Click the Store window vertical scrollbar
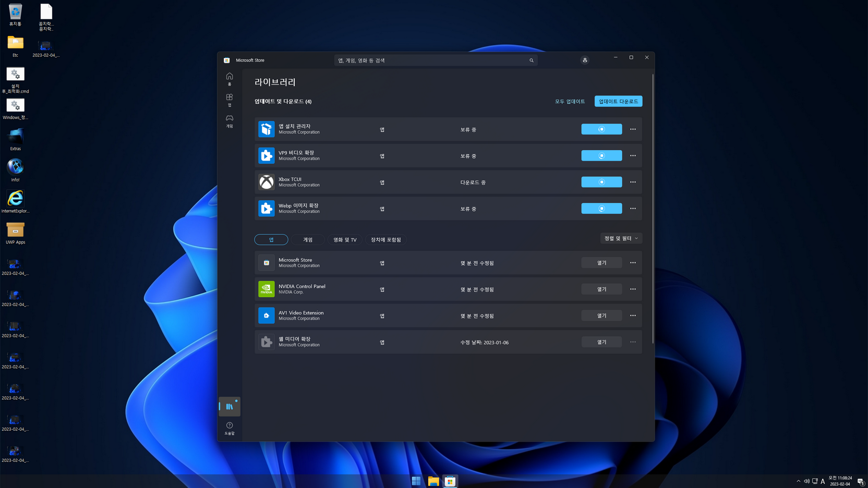 pos(653,209)
